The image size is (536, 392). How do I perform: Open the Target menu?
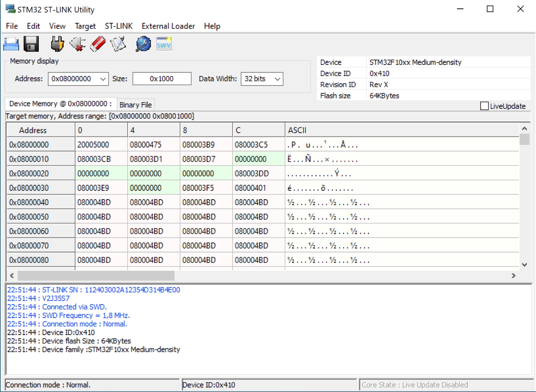85,26
